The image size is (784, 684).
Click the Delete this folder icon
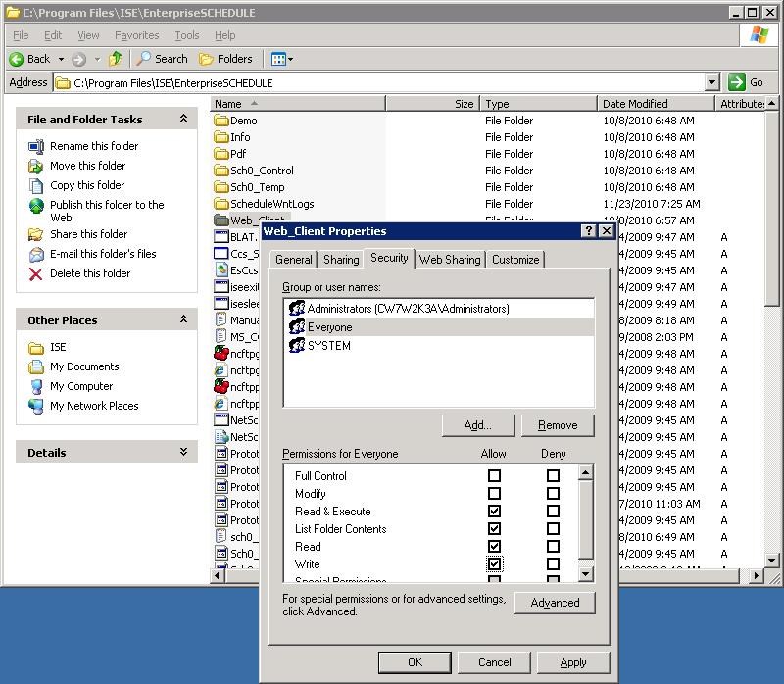point(36,273)
